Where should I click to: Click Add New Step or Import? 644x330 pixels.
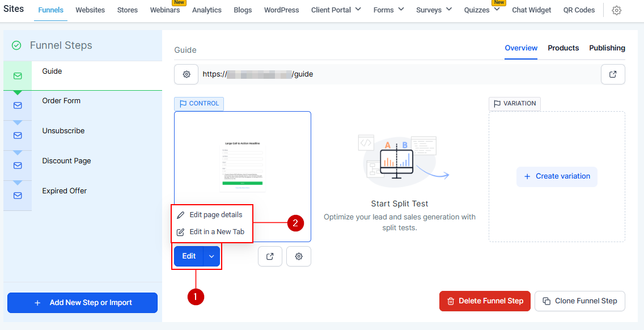(83, 303)
